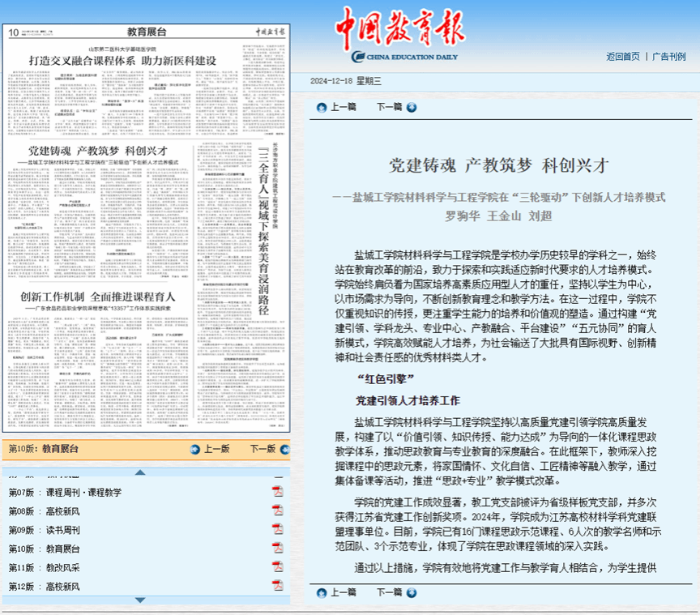Open PDF icon for 第09版 读书周刊

(x=277, y=529)
